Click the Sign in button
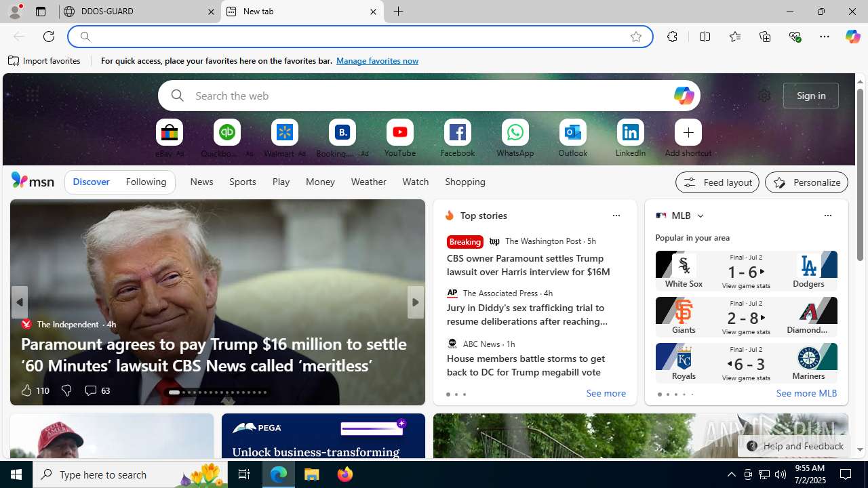 pos(811,96)
